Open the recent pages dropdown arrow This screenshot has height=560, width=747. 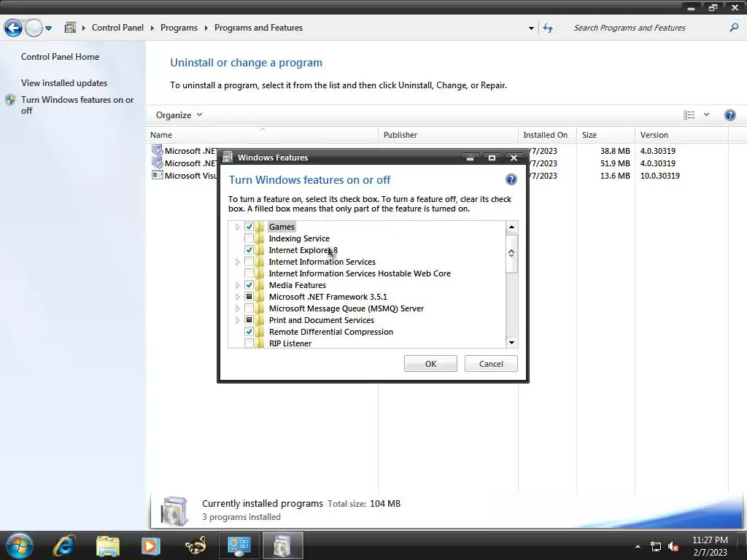[x=48, y=28]
